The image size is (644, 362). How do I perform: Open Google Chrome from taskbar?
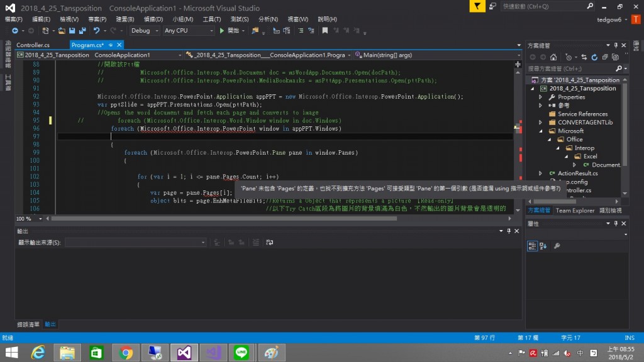pos(126,353)
